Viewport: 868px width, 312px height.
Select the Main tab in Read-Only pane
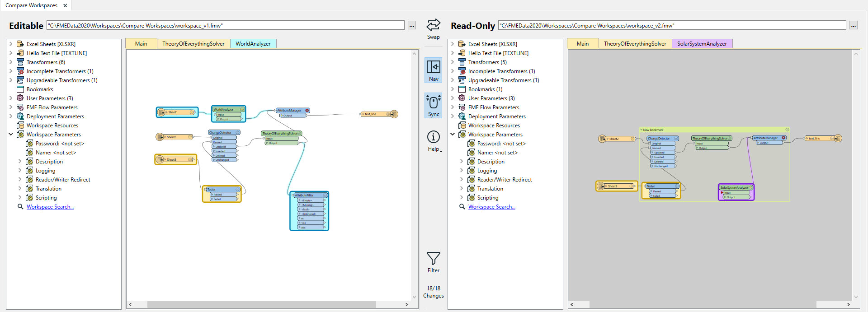[x=583, y=44]
